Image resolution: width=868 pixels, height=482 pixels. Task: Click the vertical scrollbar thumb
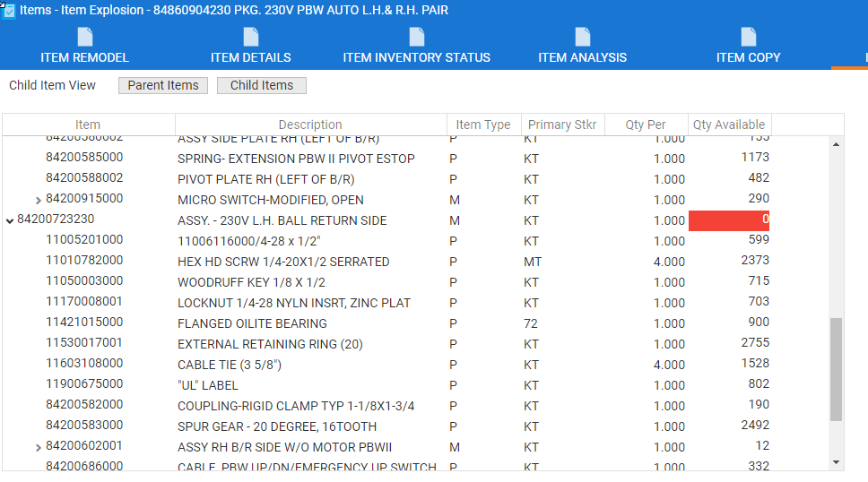click(x=836, y=369)
